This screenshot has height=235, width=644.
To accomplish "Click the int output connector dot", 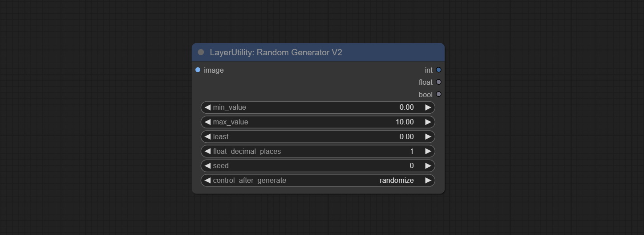I will coord(438,70).
